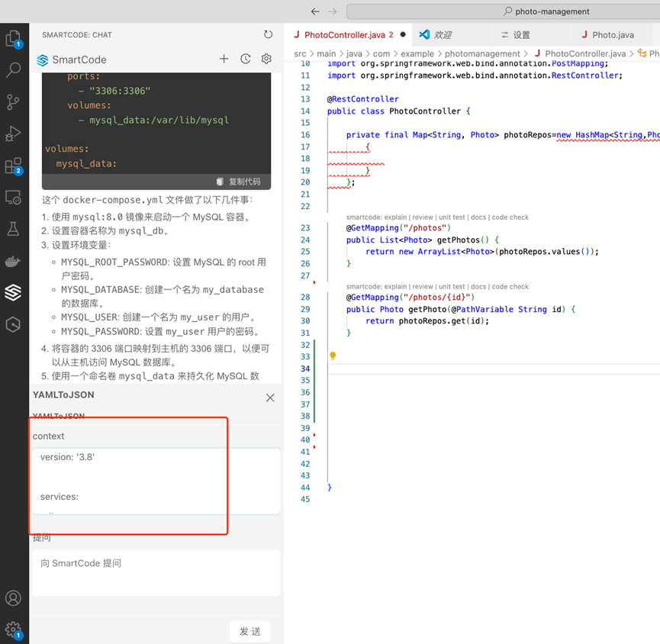The height and width of the screenshot is (644, 660).
Task: Click code check lens above getPhoto method
Action: (510, 287)
